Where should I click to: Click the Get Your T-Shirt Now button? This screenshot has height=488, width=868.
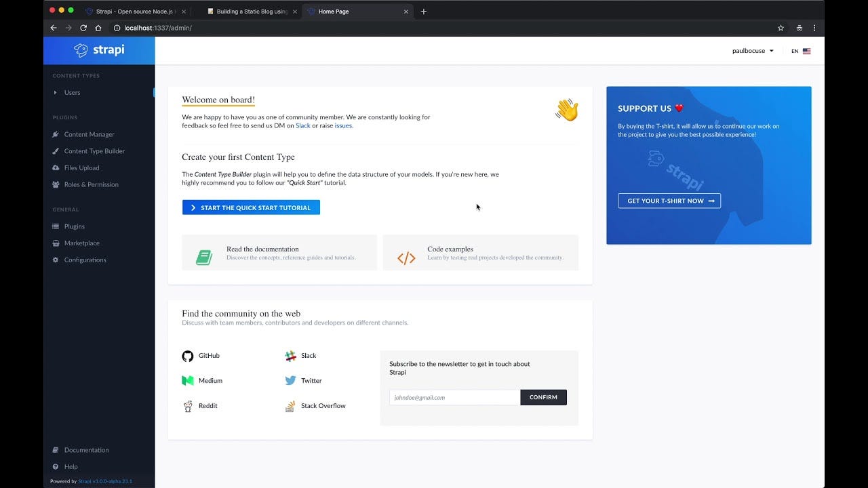point(669,200)
